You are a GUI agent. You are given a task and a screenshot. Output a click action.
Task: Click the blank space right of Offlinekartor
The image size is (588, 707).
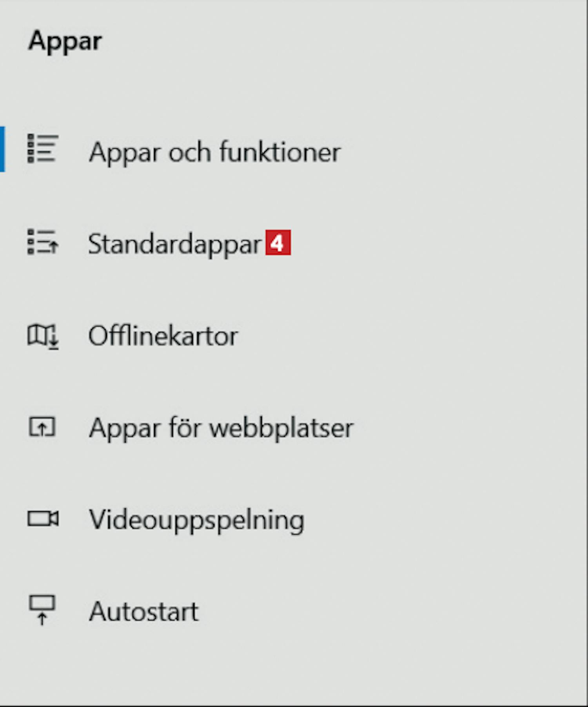pos(412,336)
